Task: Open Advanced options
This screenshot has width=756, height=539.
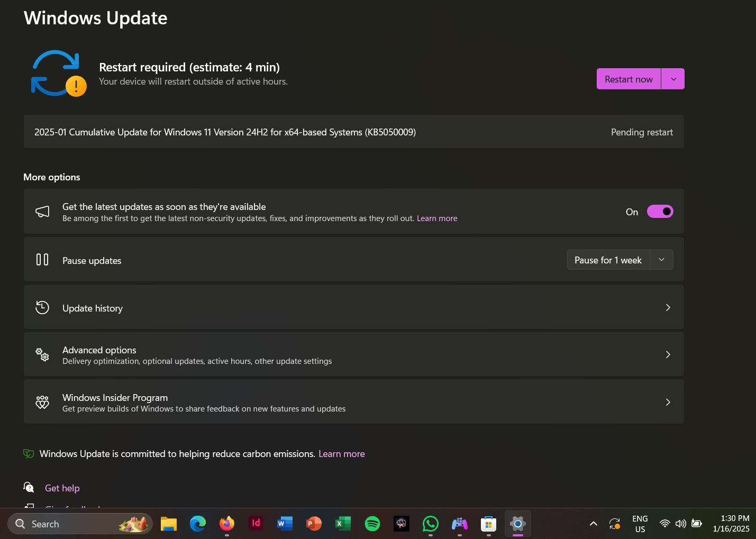Action: click(x=354, y=354)
